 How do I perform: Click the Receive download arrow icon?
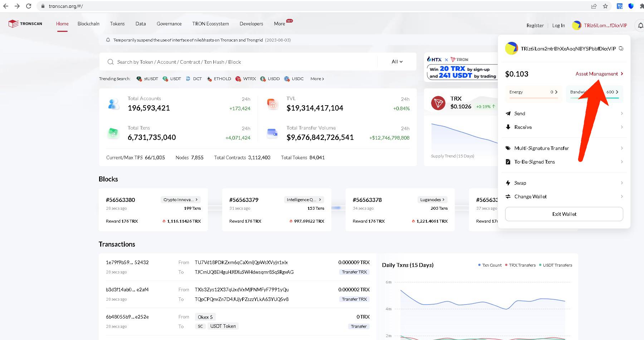pyautogui.click(x=508, y=127)
